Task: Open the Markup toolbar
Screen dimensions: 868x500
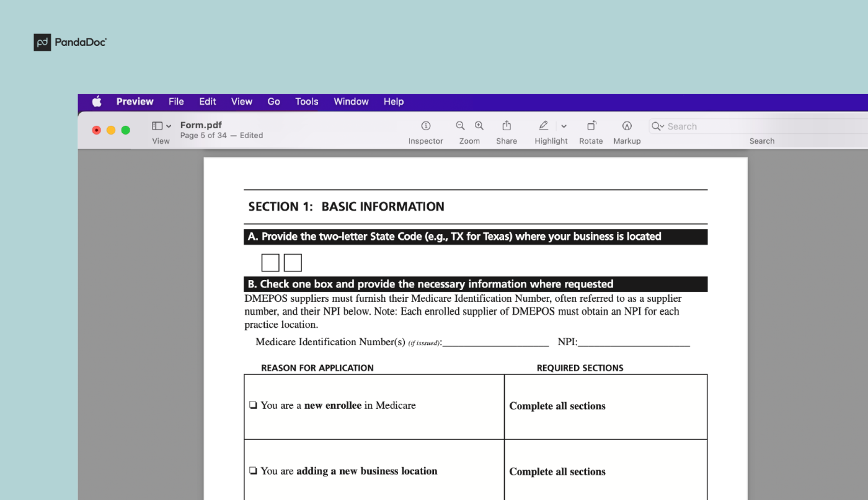Action: (626, 125)
